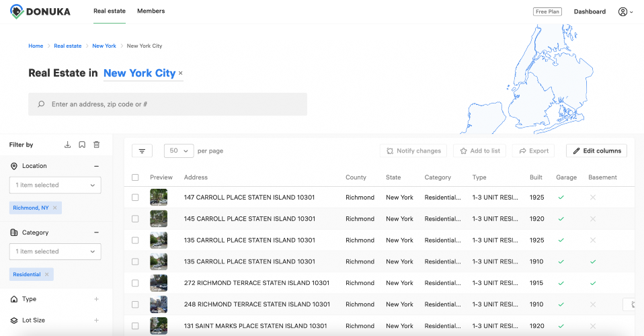Click basement checkmark for 272 Richmond Terrace
The width and height of the screenshot is (644, 336).
point(593,283)
